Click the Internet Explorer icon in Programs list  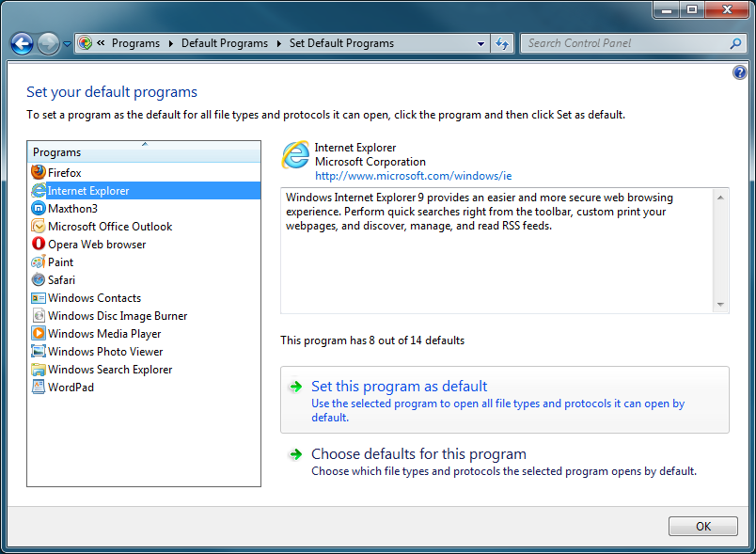pyautogui.click(x=39, y=190)
